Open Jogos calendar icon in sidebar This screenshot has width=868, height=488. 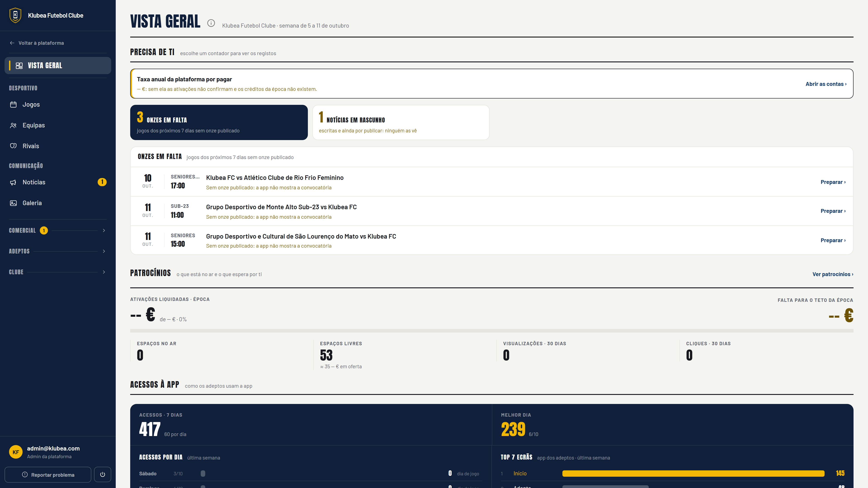(x=14, y=104)
